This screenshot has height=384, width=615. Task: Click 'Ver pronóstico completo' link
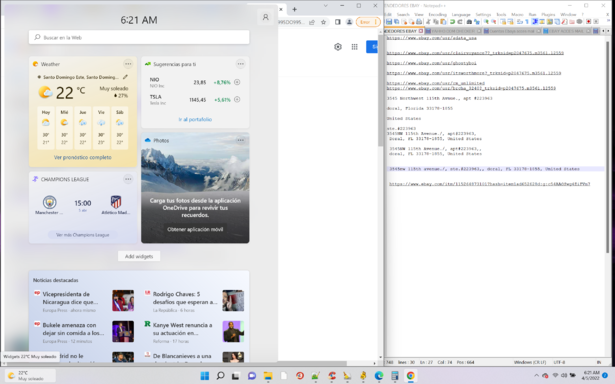pos(83,157)
